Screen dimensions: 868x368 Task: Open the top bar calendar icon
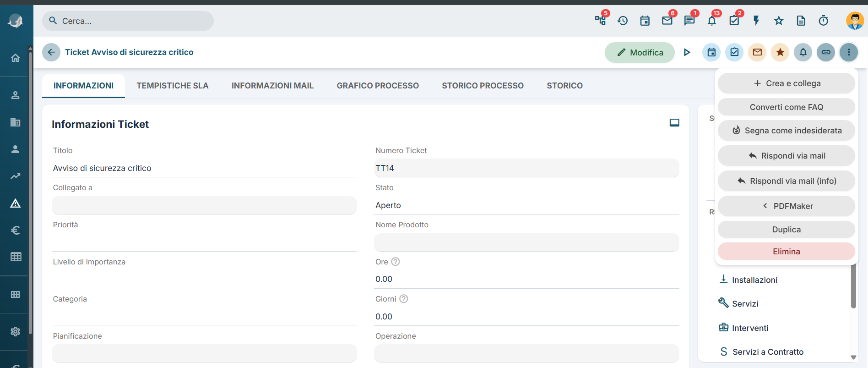point(645,21)
